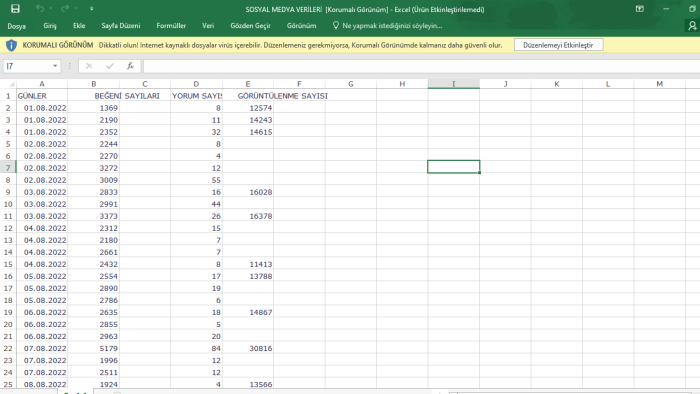Select row 1 header
Viewport: 700px width, 394px height.
pyautogui.click(x=8, y=96)
